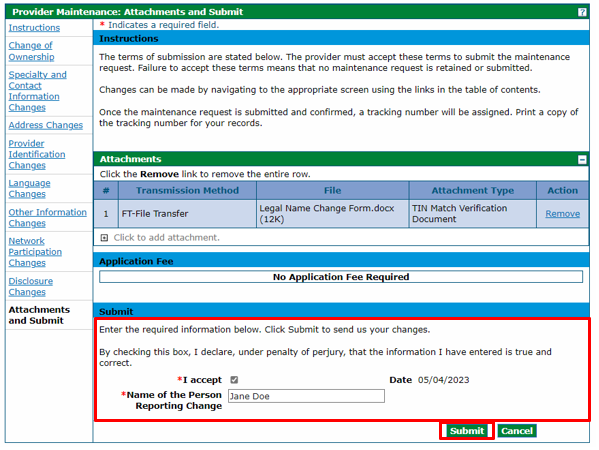Viewport: 599px width, 450px height.
Task: Click the date value 05/04/2023
Action: (444, 380)
